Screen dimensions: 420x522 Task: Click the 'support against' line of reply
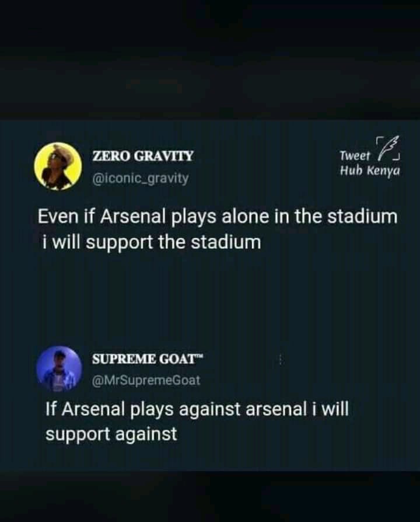pyautogui.click(x=111, y=434)
